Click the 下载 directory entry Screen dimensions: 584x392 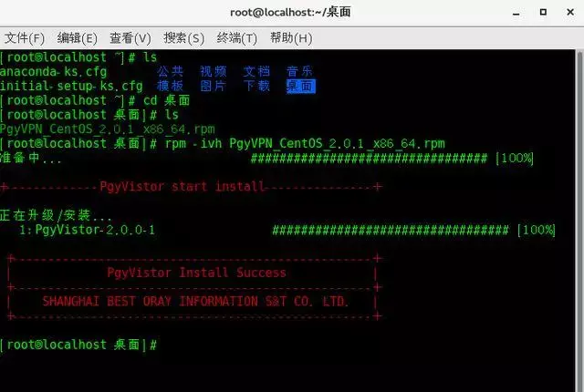pyautogui.click(x=256, y=87)
